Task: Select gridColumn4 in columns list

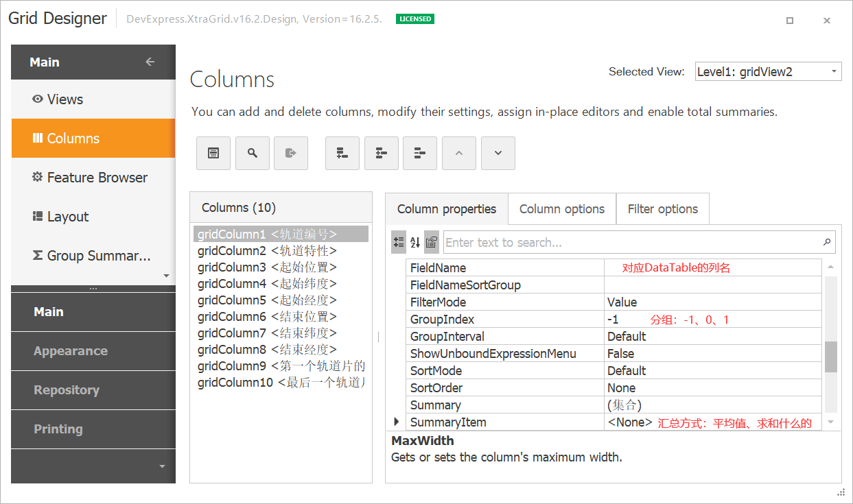Action: [x=281, y=283]
